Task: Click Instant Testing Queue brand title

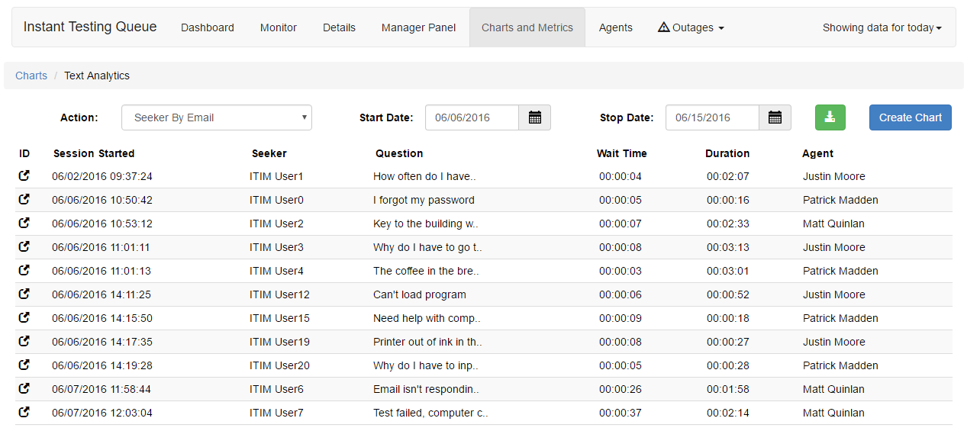Action: click(x=90, y=27)
